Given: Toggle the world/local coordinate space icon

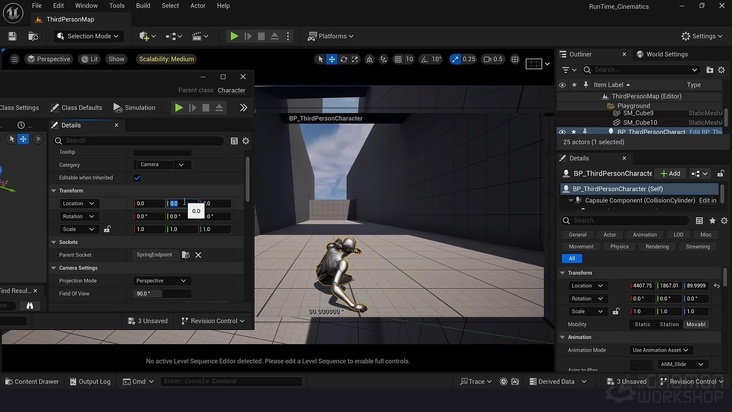Looking at the screenshot, I should pyautogui.click(x=369, y=59).
